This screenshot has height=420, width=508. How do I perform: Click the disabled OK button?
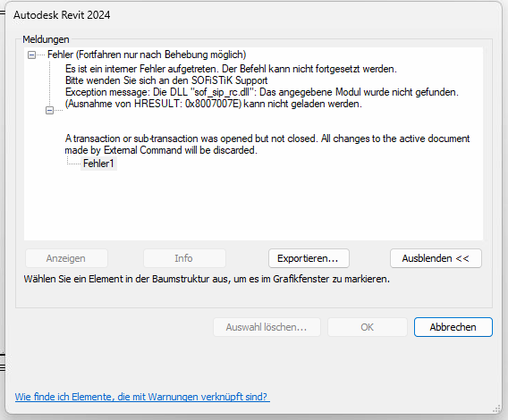(x=368, y=327)
